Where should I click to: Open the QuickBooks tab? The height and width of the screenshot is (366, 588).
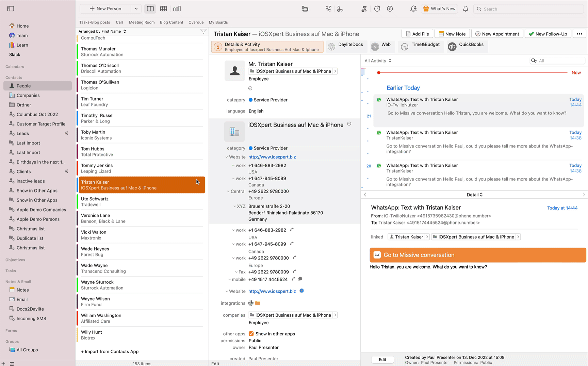tap(467, 47)
